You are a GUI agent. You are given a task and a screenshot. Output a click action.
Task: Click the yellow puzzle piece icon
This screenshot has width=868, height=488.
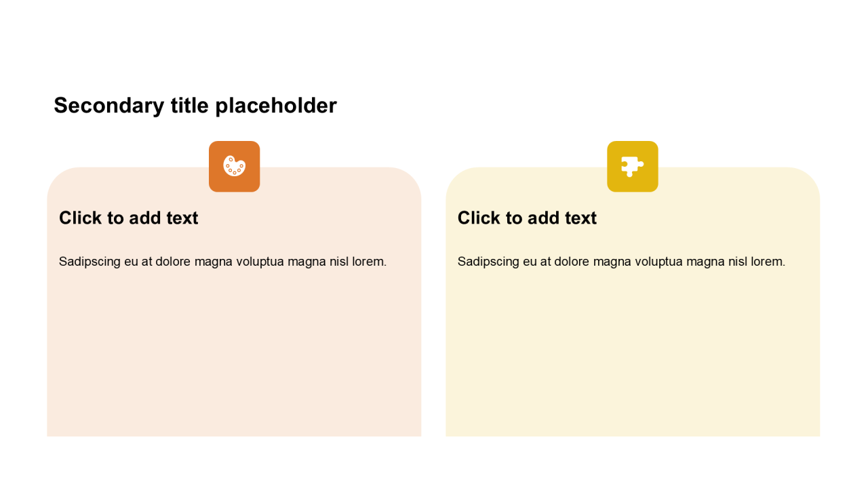coord(632,167)
